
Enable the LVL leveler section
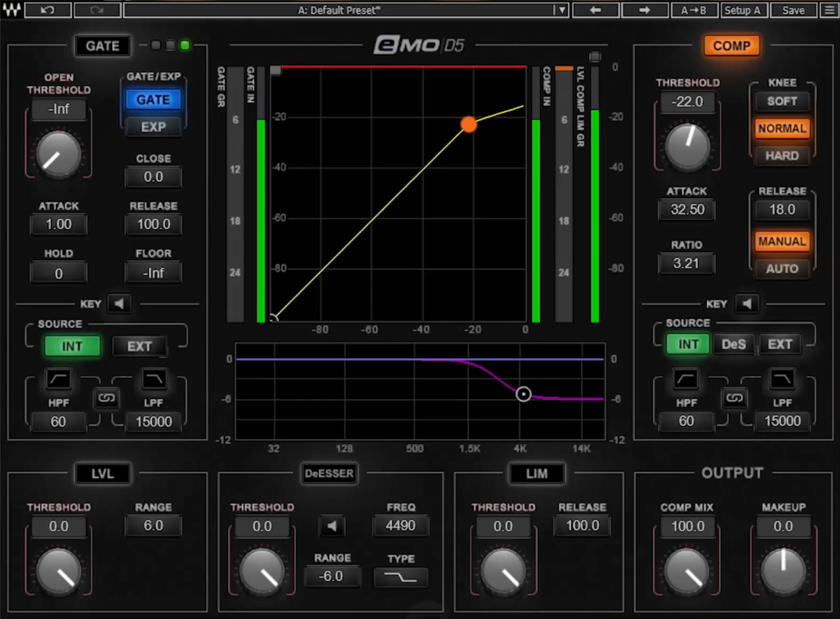pyautogui.click(x=102, y=473)
